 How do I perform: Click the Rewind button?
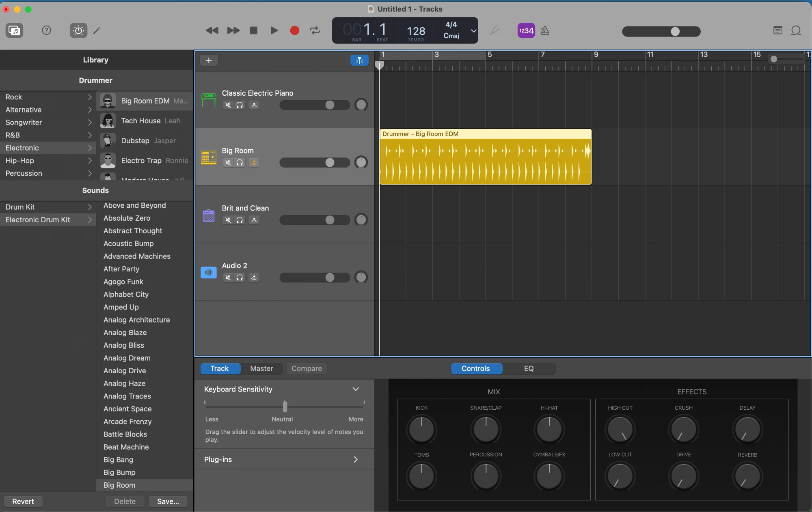[212, 30]
